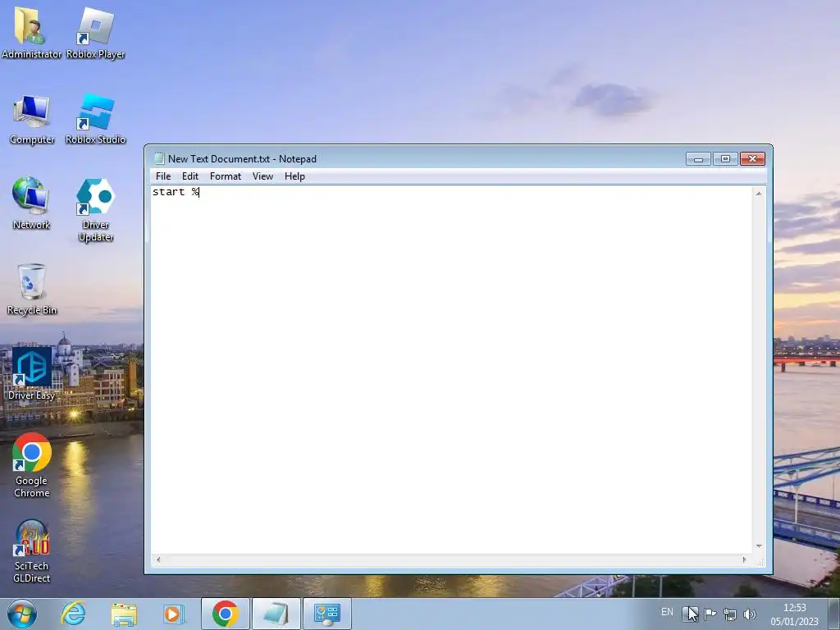The image size is (840, 630).
Task: Click inside the Notepad text area
Action: point(452,370)
